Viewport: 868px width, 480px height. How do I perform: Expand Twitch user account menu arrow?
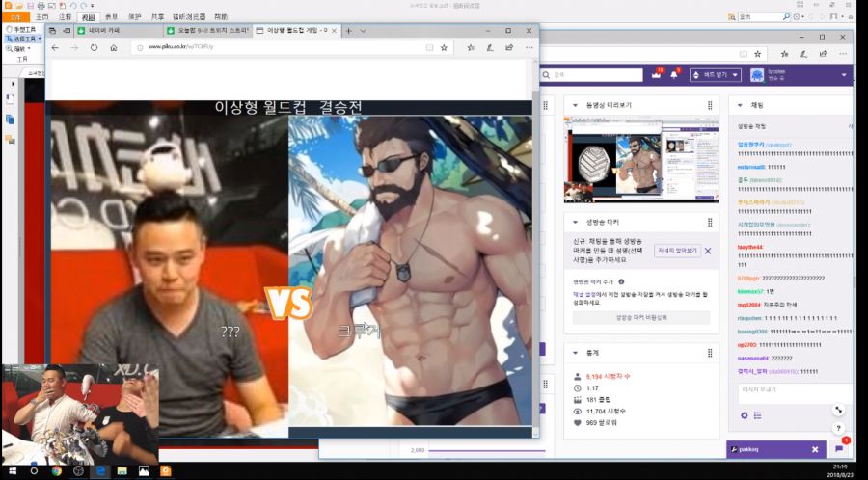[843, 75]
